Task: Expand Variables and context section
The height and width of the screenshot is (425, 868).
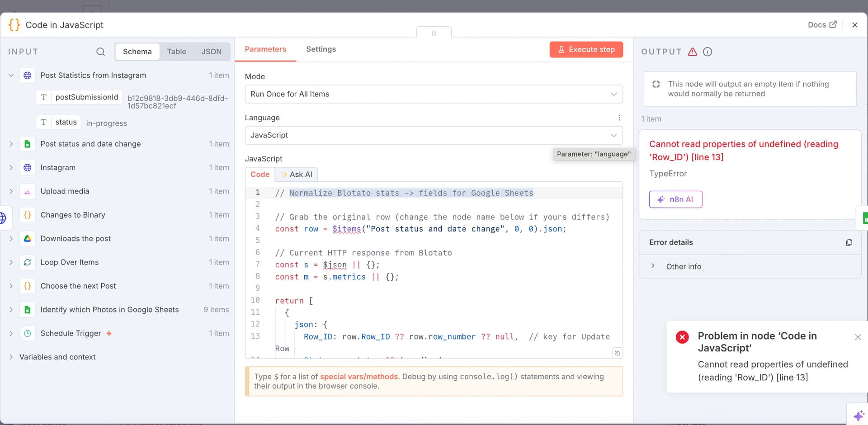Action: coord(11,357)
